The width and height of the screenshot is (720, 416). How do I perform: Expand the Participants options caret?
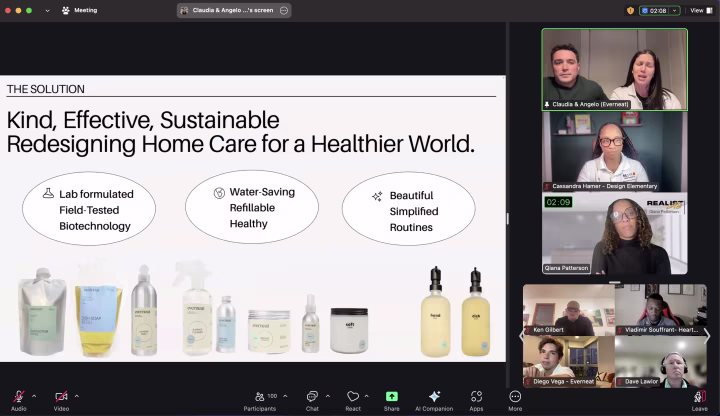[x=285, y=396]
